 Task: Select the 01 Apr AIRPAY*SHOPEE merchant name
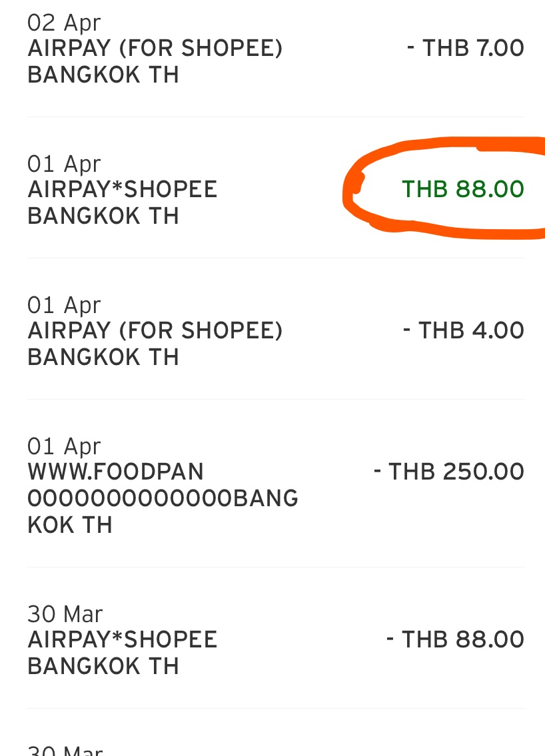pos(123,190)
